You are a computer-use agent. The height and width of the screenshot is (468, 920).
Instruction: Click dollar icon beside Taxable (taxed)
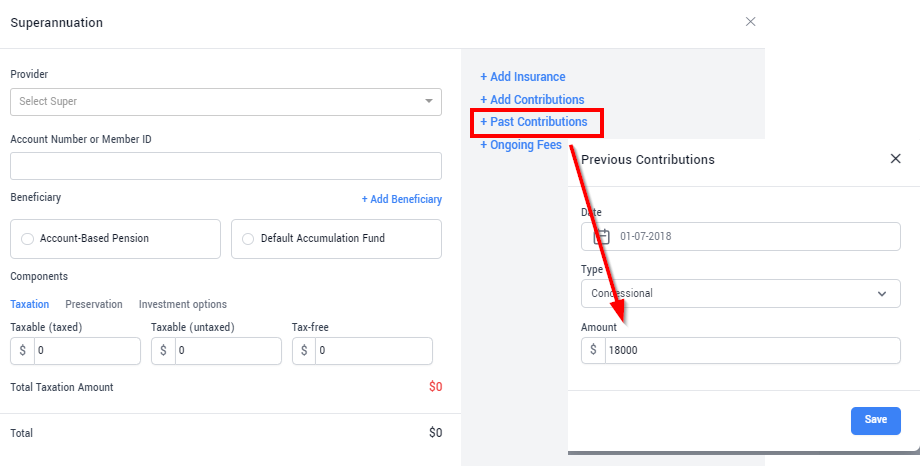23,351
